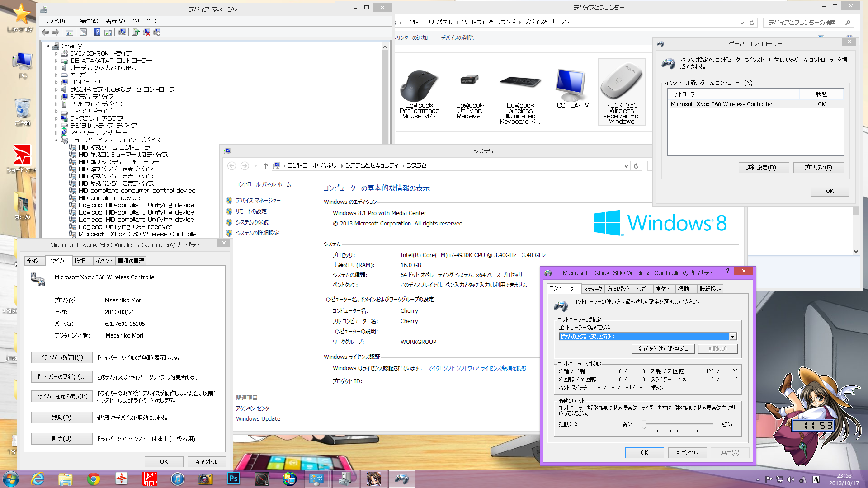Open iTunes from the taskbar
Image resolution: width=868 pixels, height=488 pixels.
click(178, 479)
